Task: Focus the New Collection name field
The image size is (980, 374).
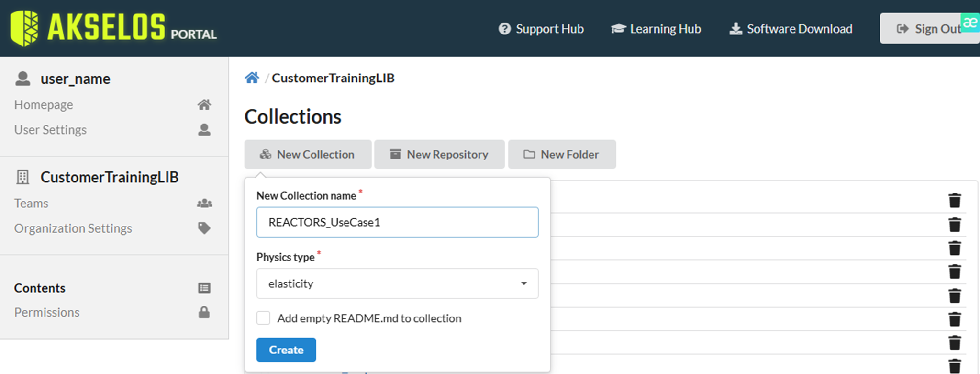Action: click(x=397, y=222)
